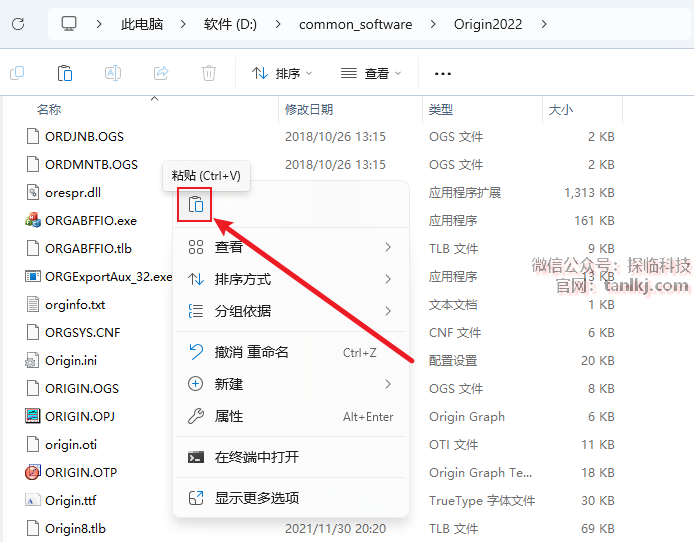The width and height of the screenshot is (694, 542).
Task: Go to Origin2022 breadcrumb
Action: tap(488, 24)
